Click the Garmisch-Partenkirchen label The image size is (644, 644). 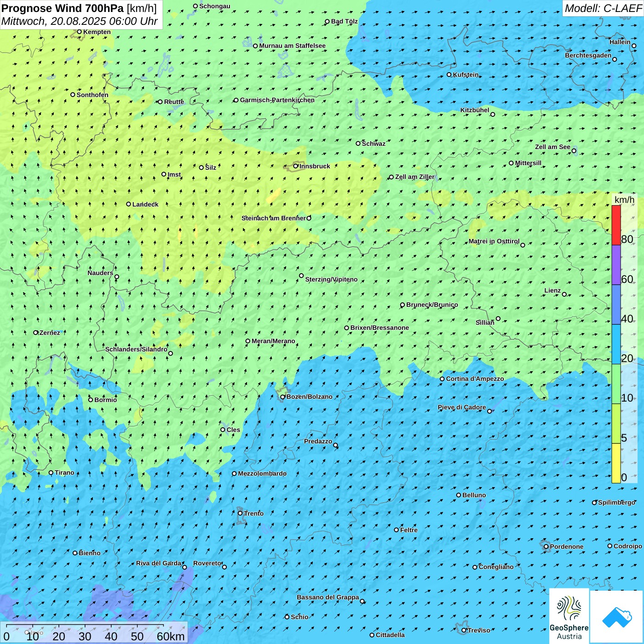(277, 100)
